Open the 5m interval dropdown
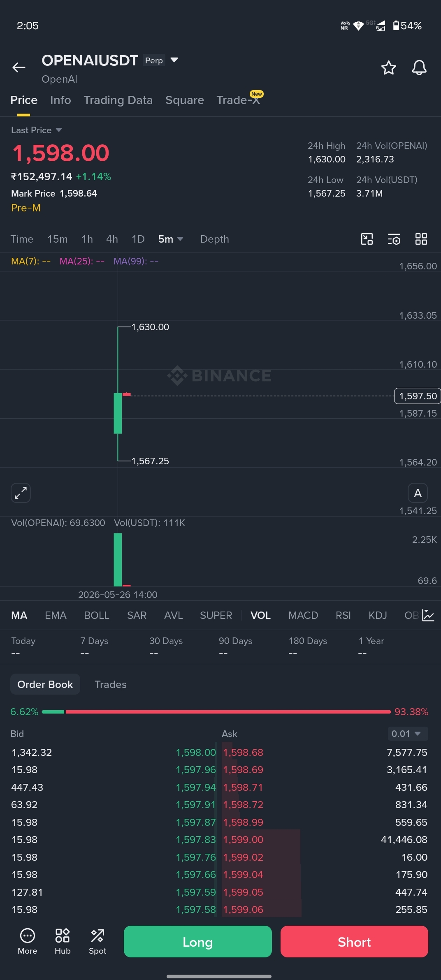Image resolution: width=441 pixels, height=980 pixels. [x=171, y=239]
